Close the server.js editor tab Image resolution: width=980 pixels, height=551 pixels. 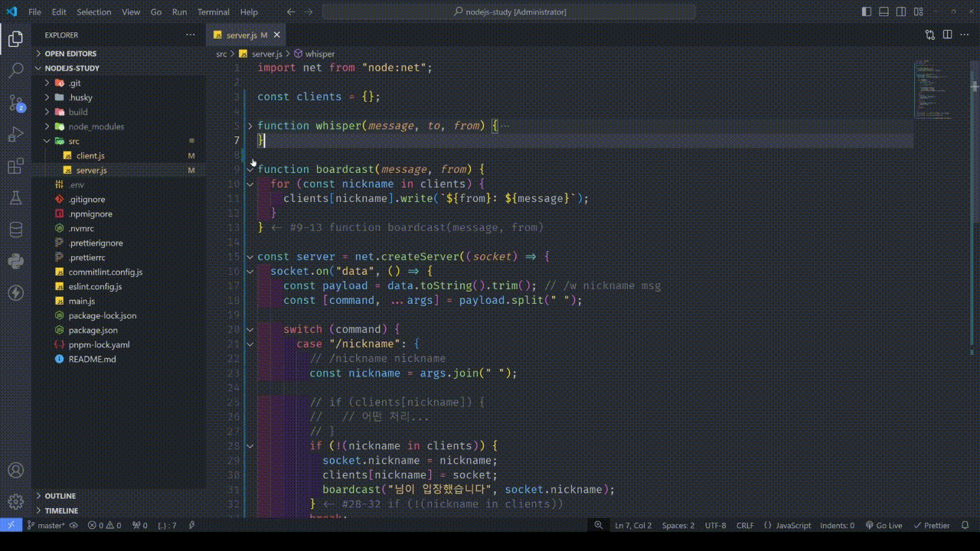pos(277,35)
